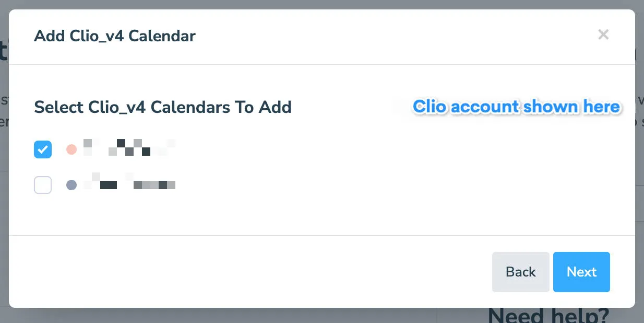Click the Next button
644x323 pixels.
click(x=581, y=272)
